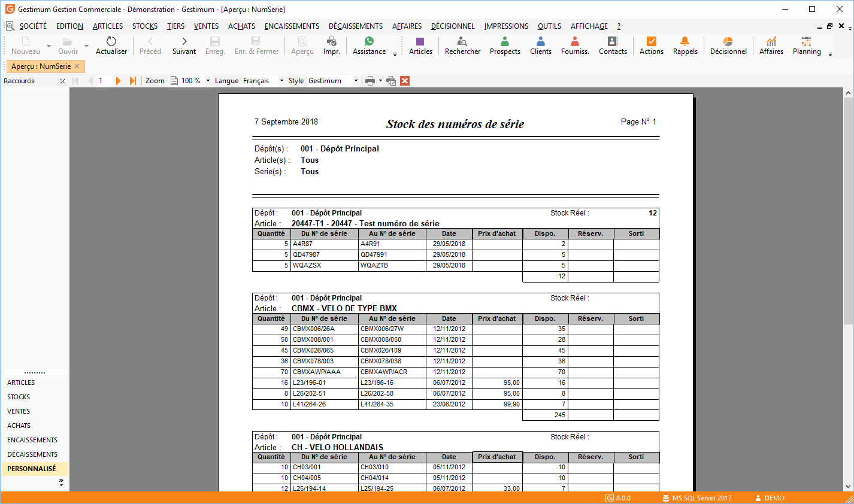
Task: Print the report from preview toolbar
Action: (370, 81)
